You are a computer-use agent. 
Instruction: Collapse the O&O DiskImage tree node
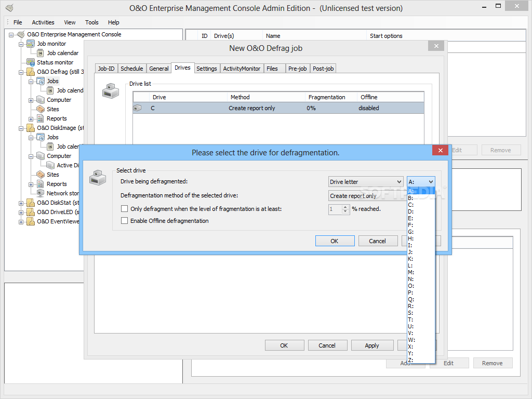pyautogui.click(x=21, y=128)
